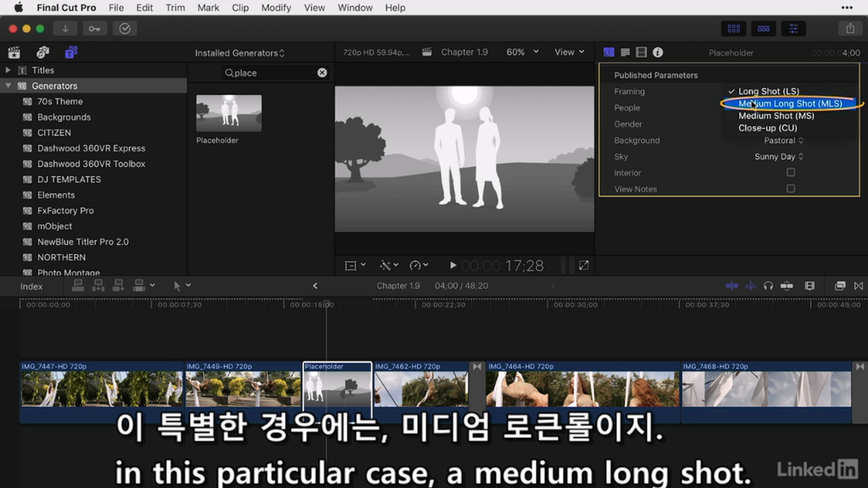Enter full-screen viewer with the expand icon
This screenshot has height=488, width=868.
tap(583, 266)
